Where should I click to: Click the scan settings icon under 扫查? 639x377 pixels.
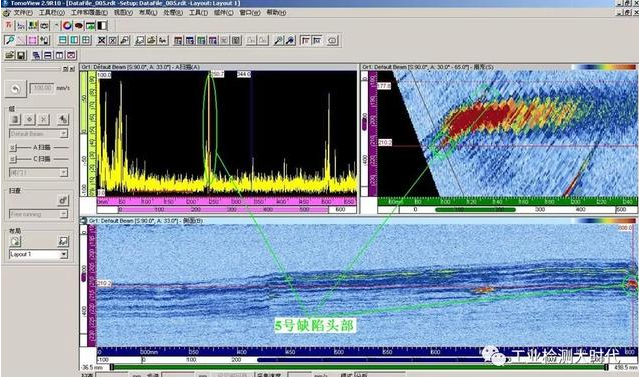point(63,200)
